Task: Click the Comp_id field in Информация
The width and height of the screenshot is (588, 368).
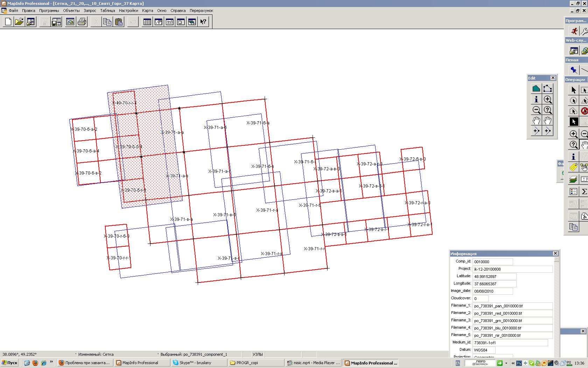Action: coord(492,262)
